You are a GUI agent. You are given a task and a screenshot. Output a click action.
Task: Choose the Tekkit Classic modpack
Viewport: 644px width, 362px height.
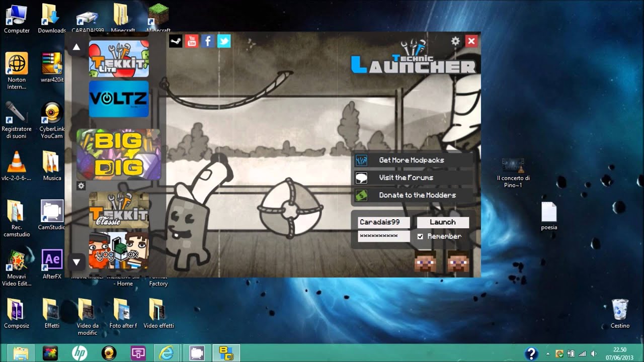coord(119,210)
